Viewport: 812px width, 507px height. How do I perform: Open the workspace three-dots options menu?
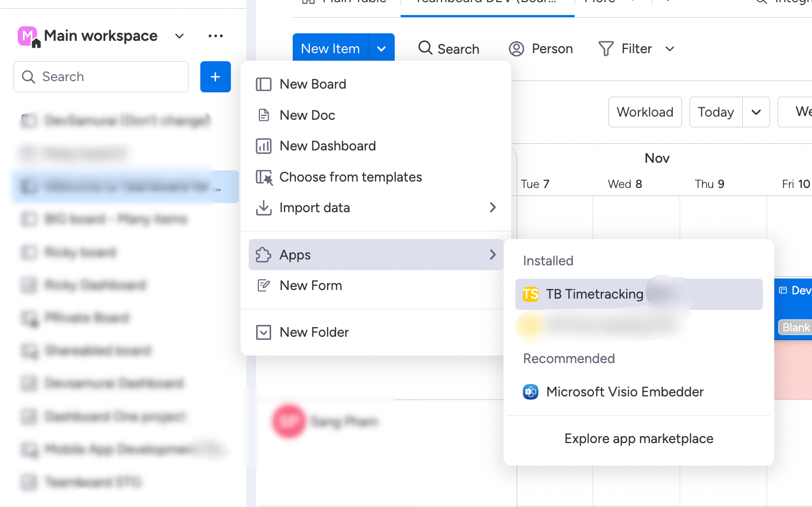pos(215,36)
